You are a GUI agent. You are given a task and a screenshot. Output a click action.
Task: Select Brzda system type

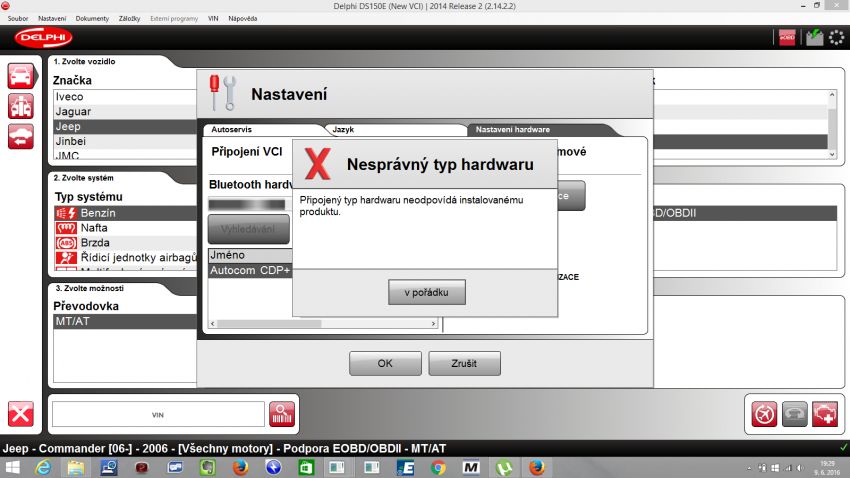click(x=125, y=243)
